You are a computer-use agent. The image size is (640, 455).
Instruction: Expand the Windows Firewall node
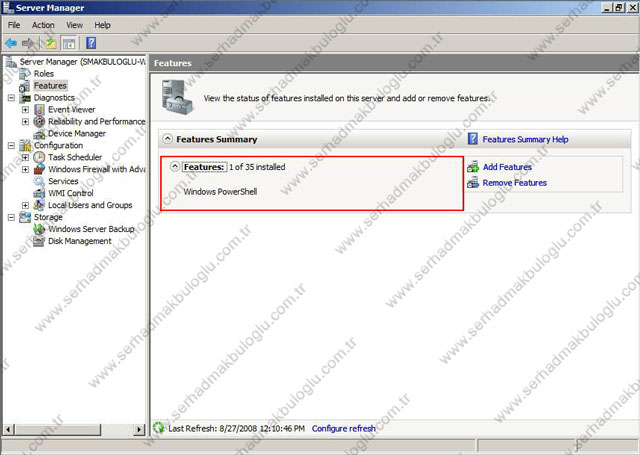coord(25,169)
